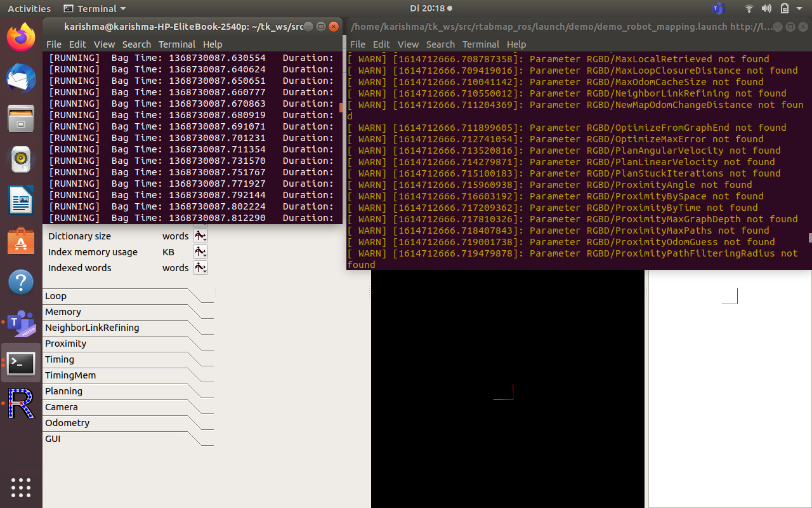The image size is (812, 508).
Task: Open Microsoft Teams from the dock
Action: pyautogui.click(x=21, y=324)
